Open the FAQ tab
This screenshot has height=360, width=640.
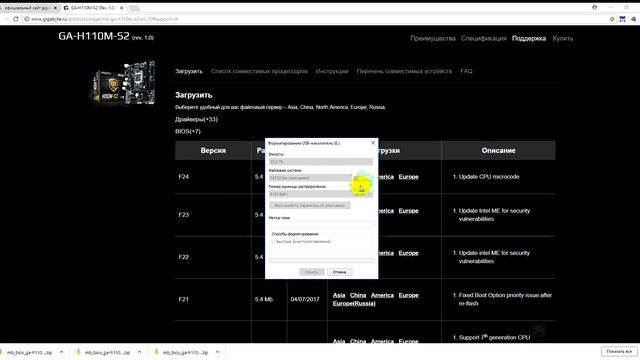click(466, 71)
